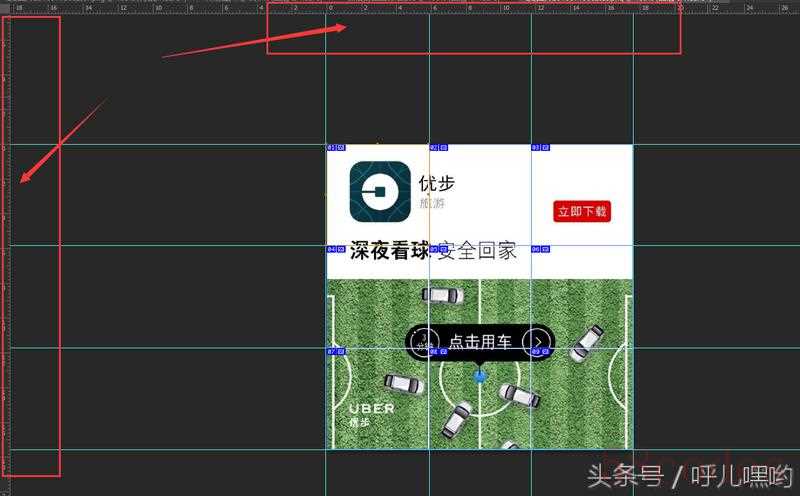Click the vertical ruler on the left

click(5, 255)
